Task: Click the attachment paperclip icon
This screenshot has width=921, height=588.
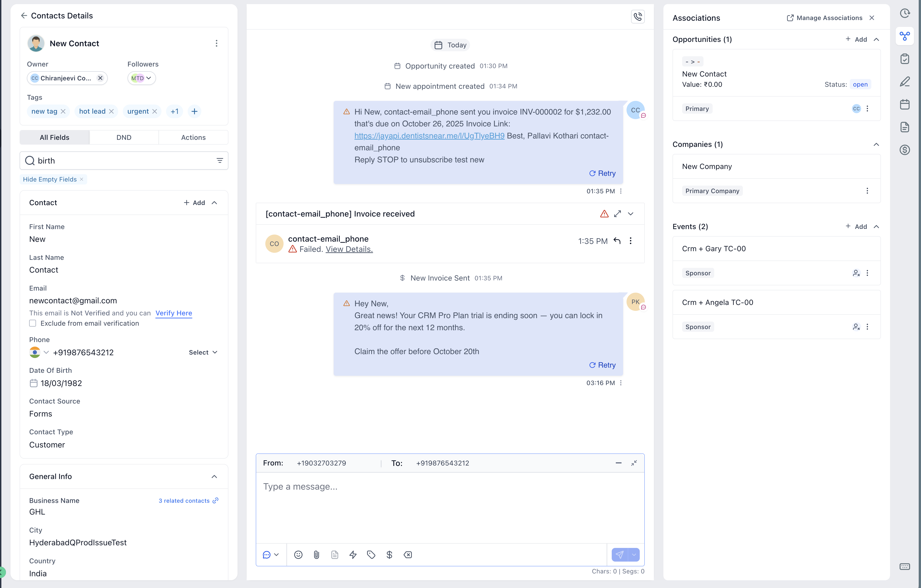Action: (x=316, y=554)
